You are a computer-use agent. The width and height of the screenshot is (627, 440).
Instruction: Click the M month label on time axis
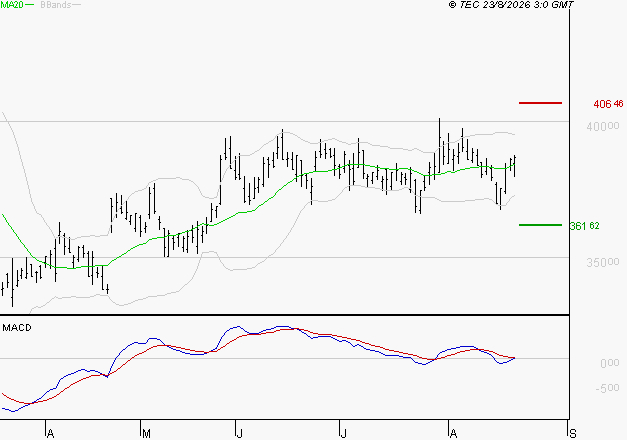tap(146, 434)
